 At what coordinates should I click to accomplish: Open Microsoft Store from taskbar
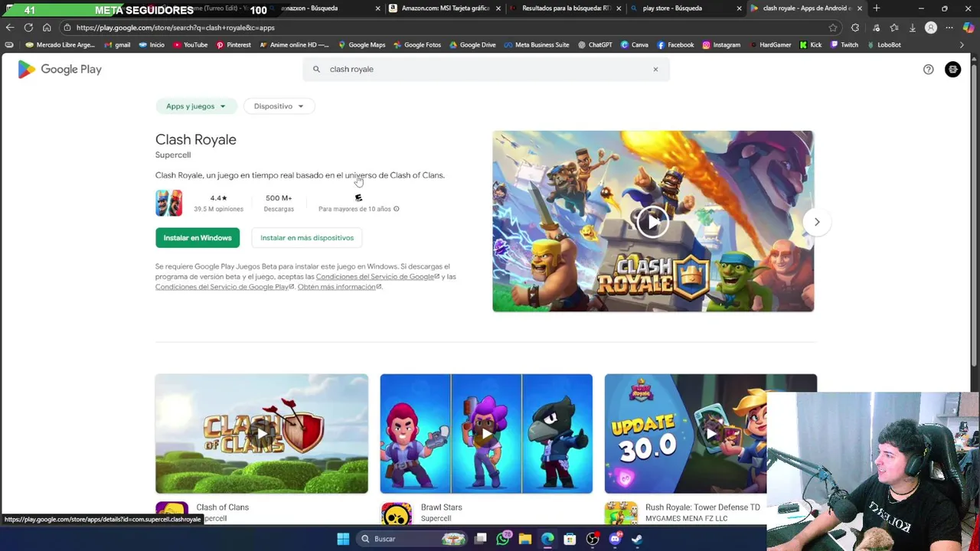click(x=570, y=539)
